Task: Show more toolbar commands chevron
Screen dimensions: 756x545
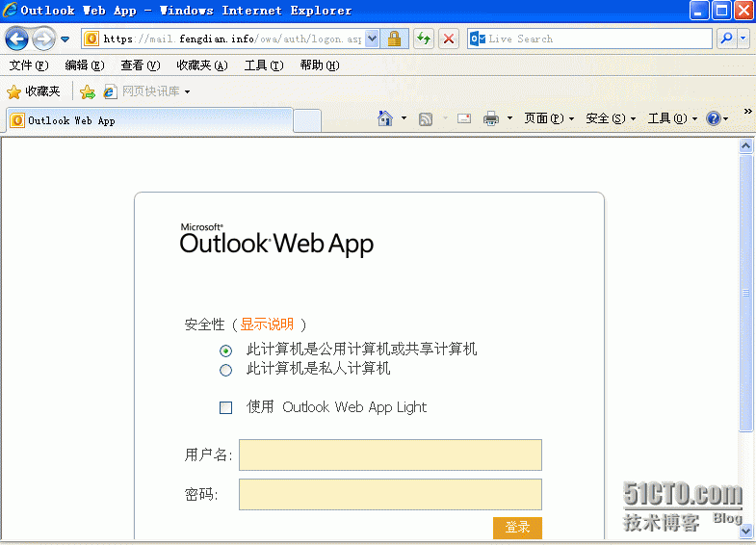Action: (747, 112)
